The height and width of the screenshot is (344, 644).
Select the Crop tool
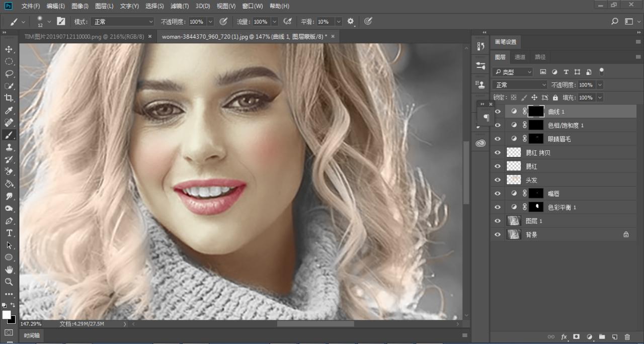pyautogui.click(x=9, y=98)
